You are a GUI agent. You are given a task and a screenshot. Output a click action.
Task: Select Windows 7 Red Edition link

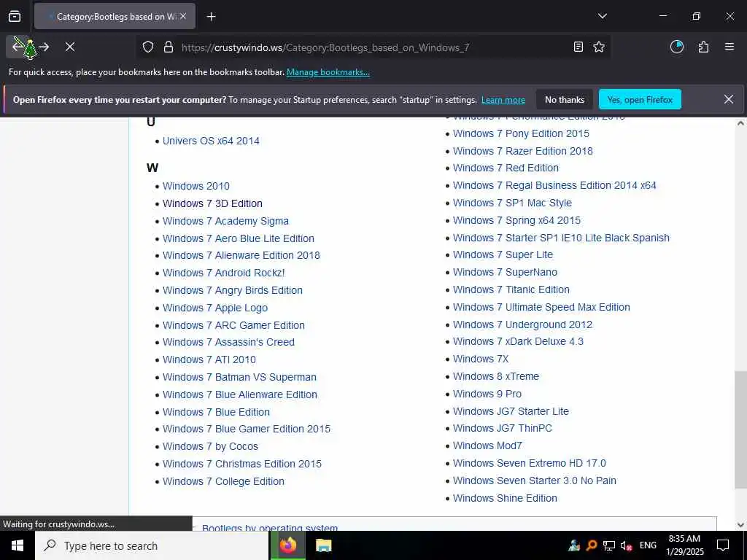click(x=506, y=168)
